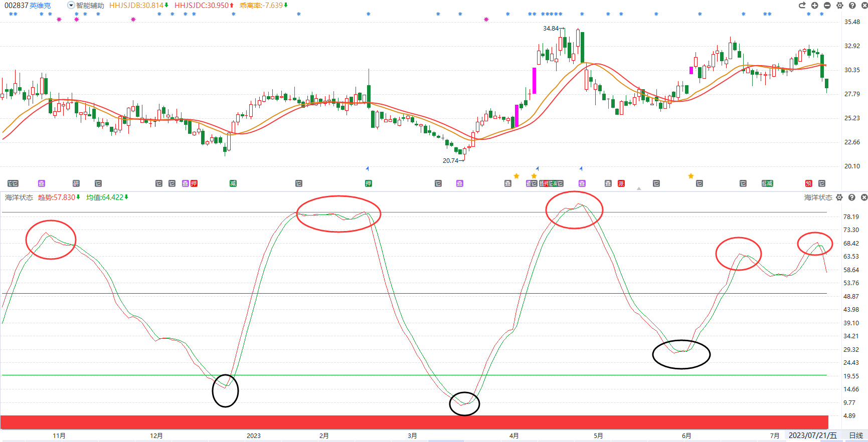868x442 pixels.
Task: Open the 日线 period selector
Action: pos(856,435)
